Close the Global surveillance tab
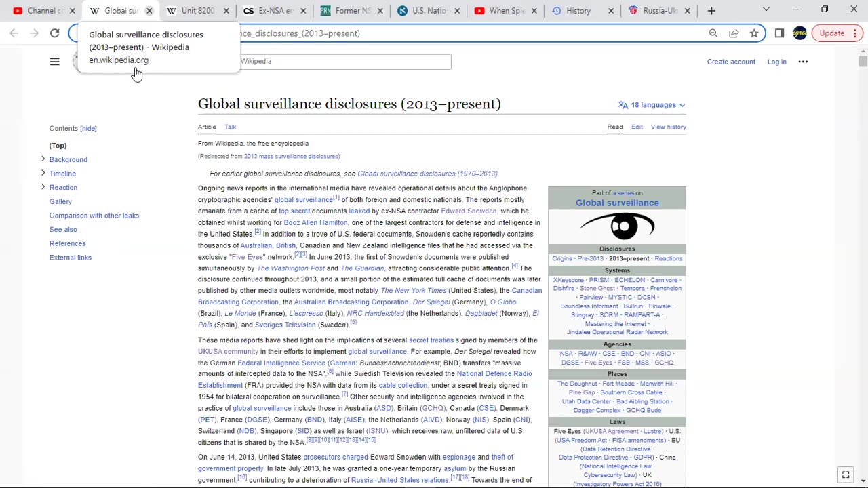Image resolution: width=868 pixels, height=488 pixels. (149, 11)
